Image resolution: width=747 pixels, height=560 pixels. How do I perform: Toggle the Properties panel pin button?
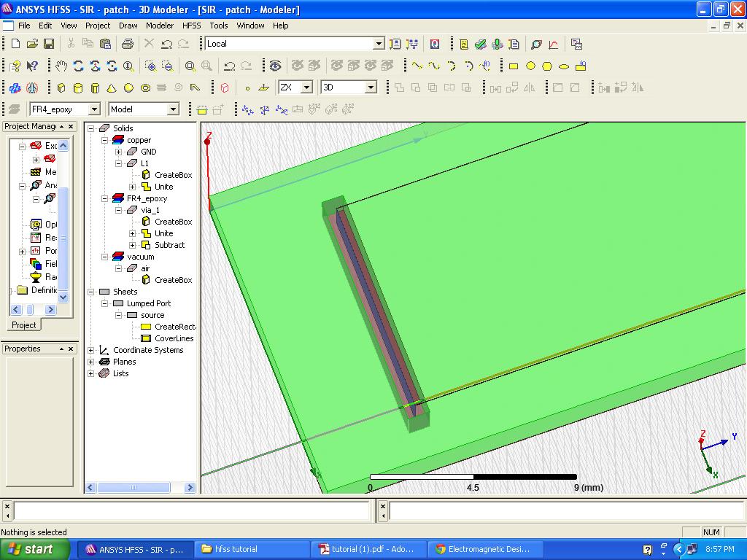click(61, 349)
